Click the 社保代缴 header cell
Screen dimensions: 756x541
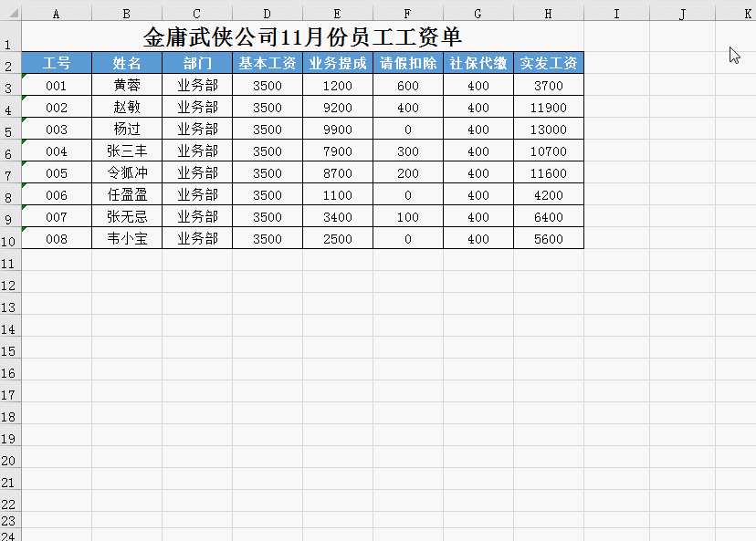click(x=478, y=63)
